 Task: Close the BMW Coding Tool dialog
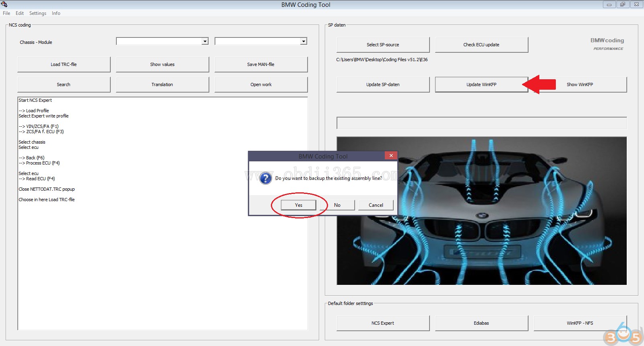[x=391, y=155]
